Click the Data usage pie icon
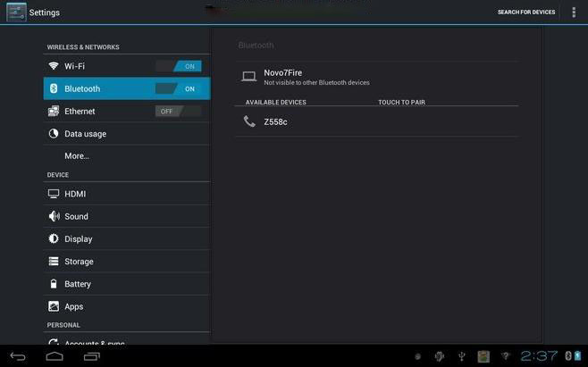 pyautogui.click(x=54, y=133)
